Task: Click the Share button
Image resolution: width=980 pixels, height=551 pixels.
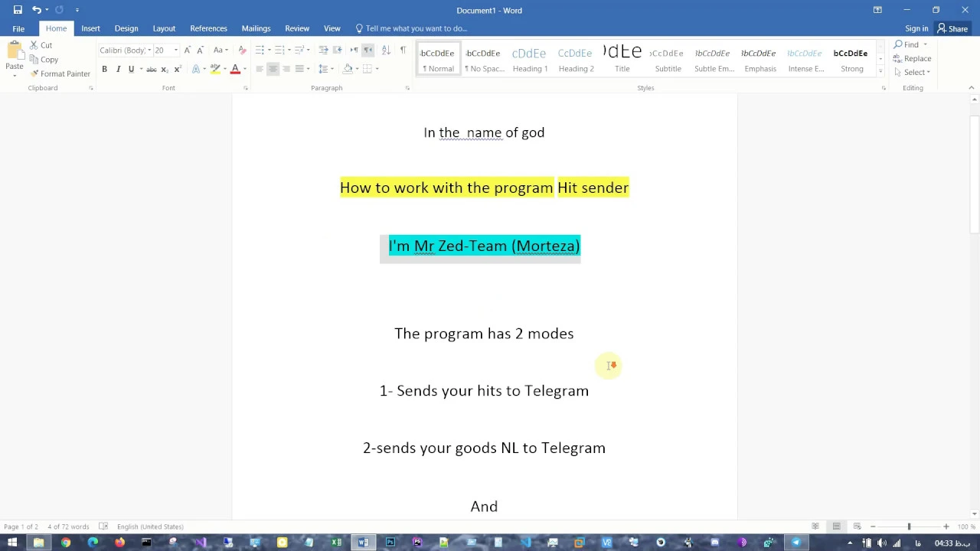Action: [x=952, y=28]
